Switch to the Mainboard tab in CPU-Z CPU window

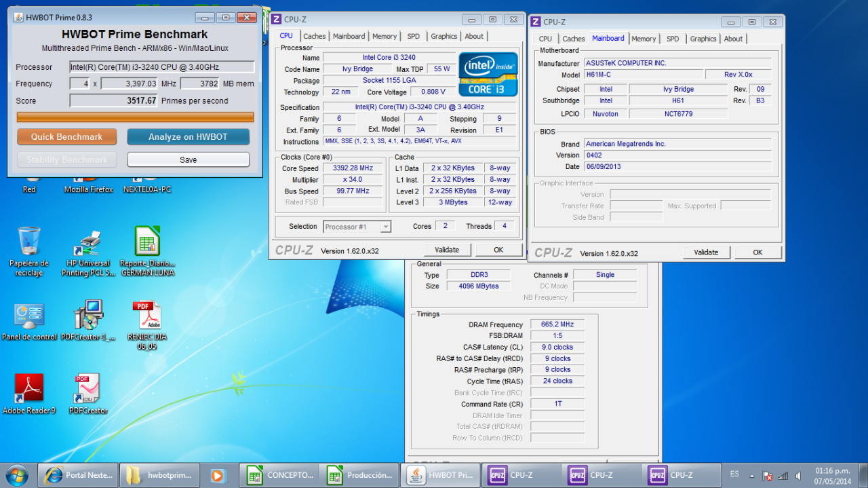(x=349, y=36)
